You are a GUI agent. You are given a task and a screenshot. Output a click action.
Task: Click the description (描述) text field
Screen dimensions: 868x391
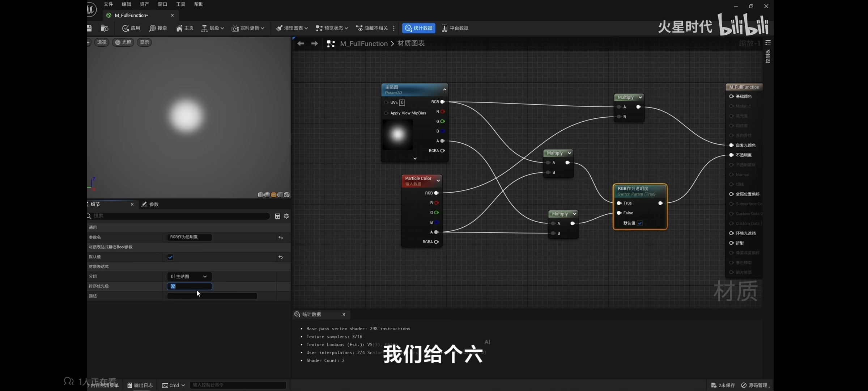pos(212,296)
